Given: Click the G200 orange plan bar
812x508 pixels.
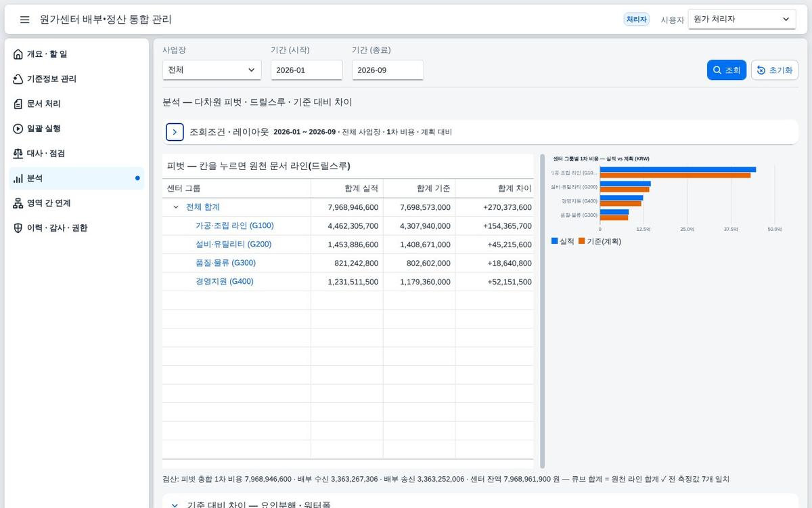Looking at the screenshot, I should (625, 190).
